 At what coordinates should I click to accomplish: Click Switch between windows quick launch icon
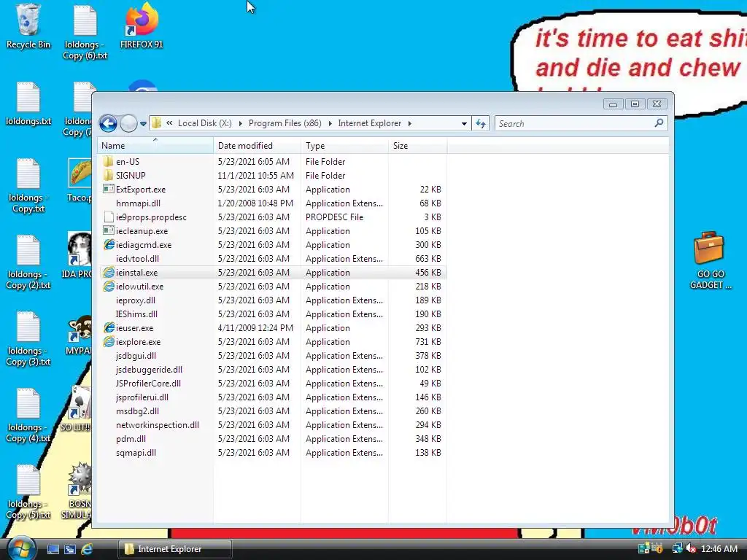tap(70, 549)
